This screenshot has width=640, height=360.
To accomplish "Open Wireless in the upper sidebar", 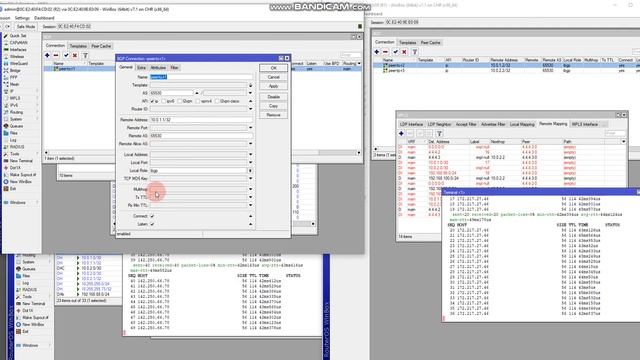I will pos(17,56).
